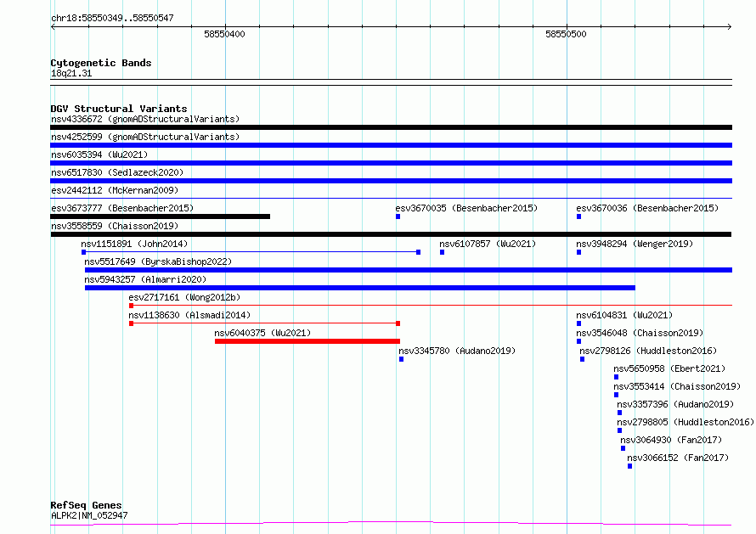Select the 18q21.31 band label
Screen dimensions: 756x534
coord(71,74)
